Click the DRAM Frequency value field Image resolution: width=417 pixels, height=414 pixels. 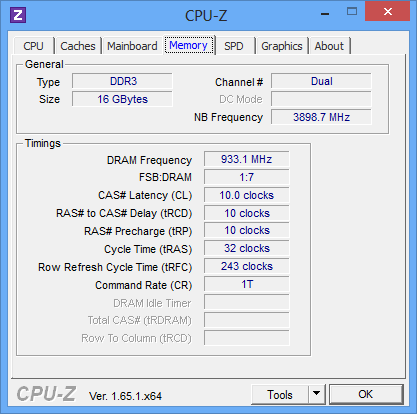click(247, 159)
